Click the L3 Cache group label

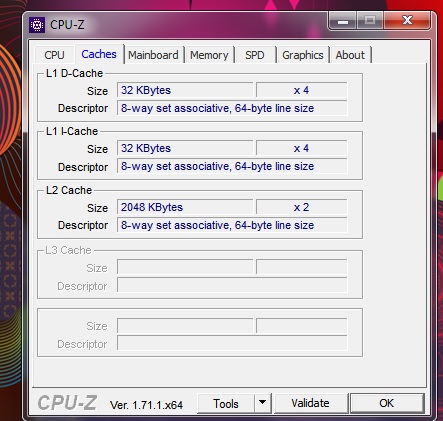tap(68, 250)
